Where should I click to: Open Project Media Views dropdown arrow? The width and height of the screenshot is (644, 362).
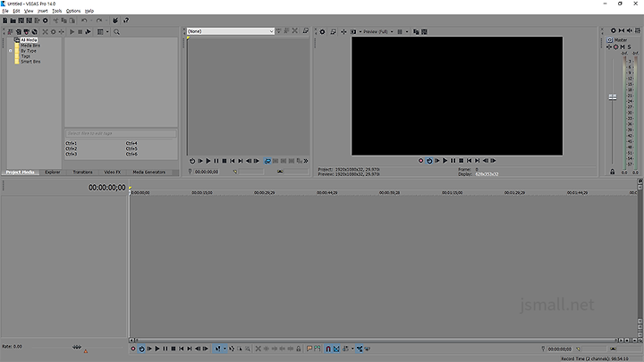(x=107, y=31)
